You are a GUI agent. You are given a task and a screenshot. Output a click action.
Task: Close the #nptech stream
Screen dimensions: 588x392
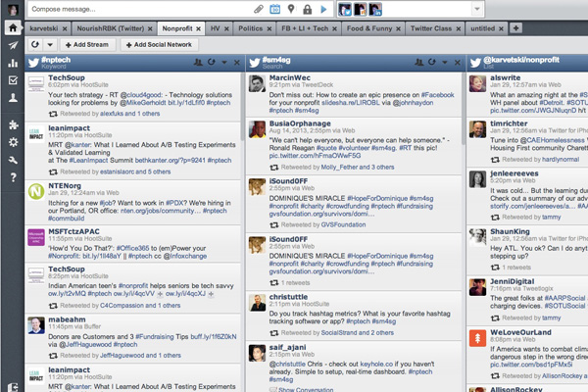coord(236,63)
